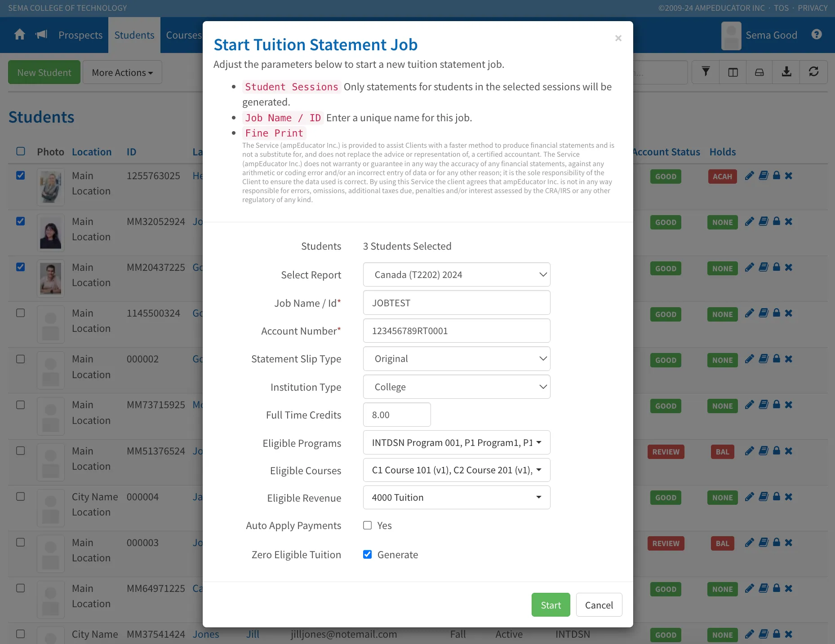Uncheck Zero Eligible Tuition Generate
Image resolution: width=835 pixels, height=644 pixels.
click(x=367, y=555)
